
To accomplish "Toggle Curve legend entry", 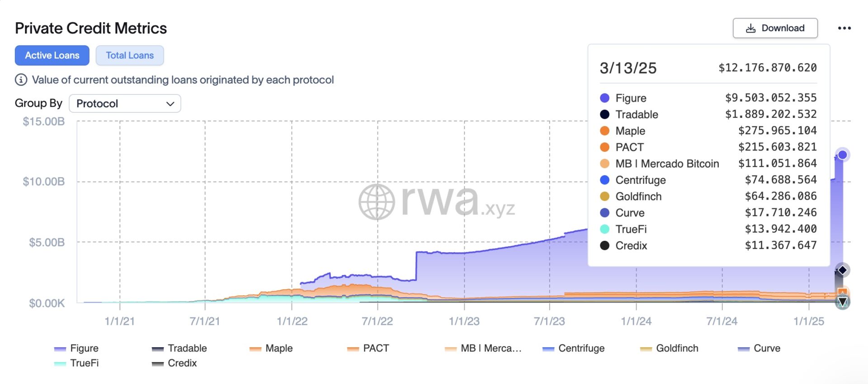I will [x=759, y=348].
